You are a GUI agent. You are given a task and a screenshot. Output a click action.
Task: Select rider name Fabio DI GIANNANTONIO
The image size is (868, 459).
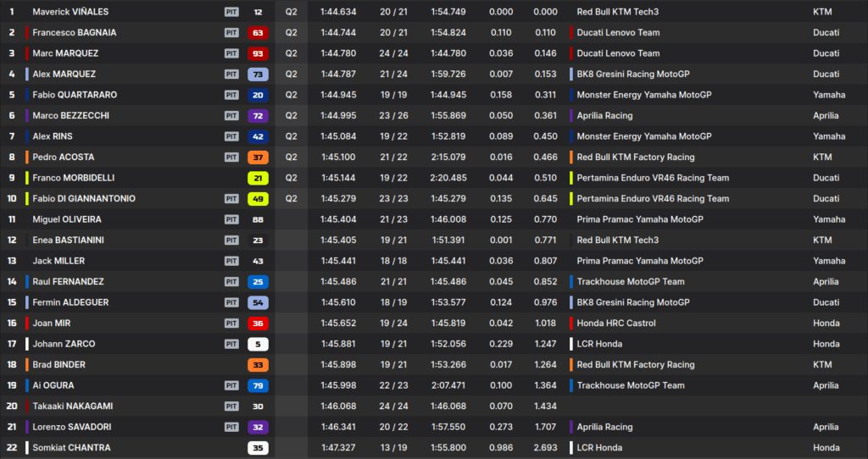point(84,198)
